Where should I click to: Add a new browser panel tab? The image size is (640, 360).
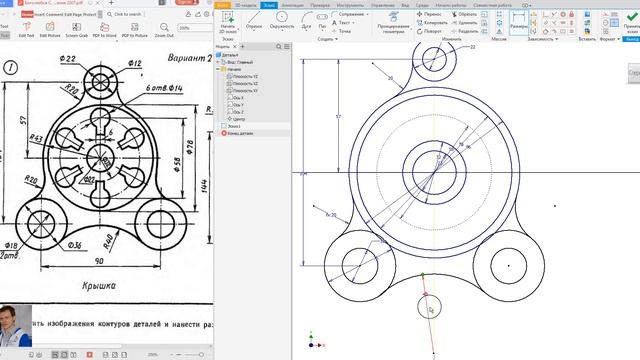tap(242, 47)
